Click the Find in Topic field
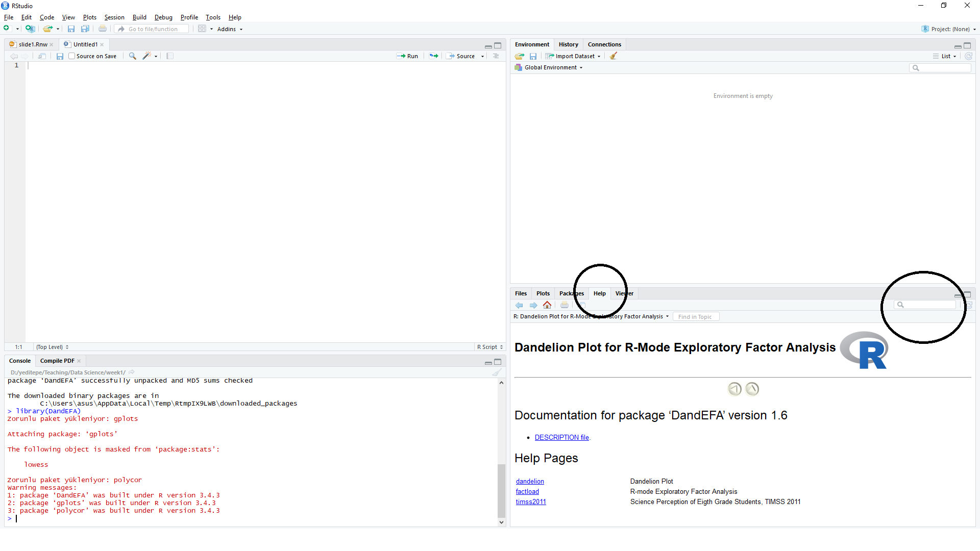Image resolution: width=980 pixels, height=551 pixels. click(696, 317)
